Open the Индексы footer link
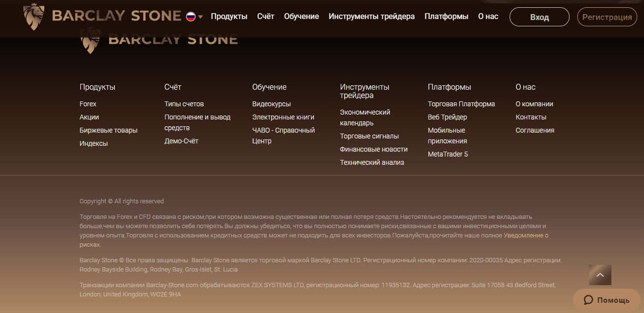 (x=93, y=143)
